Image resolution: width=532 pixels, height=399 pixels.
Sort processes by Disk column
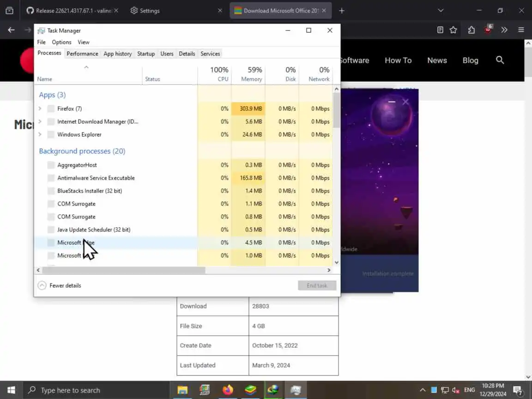(x=282, y=74)
